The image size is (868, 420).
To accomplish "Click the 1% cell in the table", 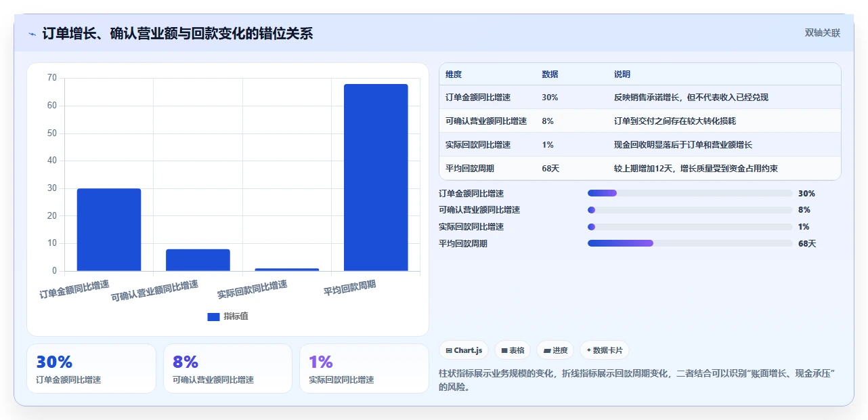I will (x=548, y=145).
